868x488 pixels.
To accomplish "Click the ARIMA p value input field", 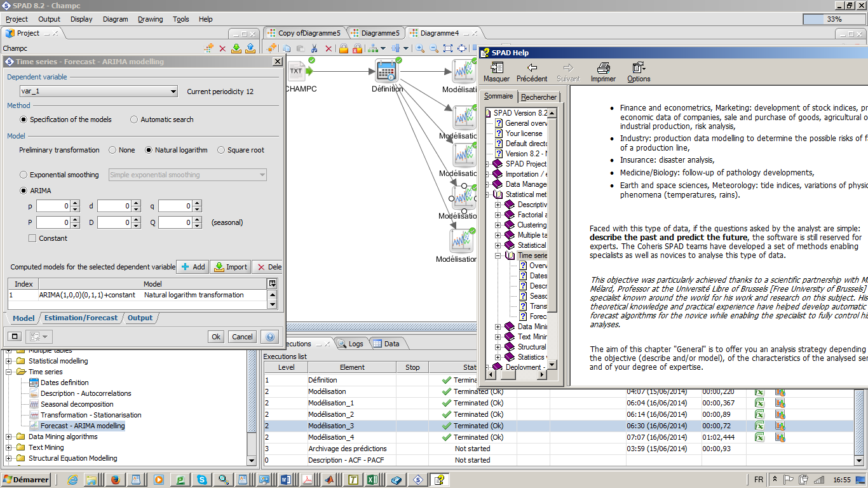I will coord(53,207).
